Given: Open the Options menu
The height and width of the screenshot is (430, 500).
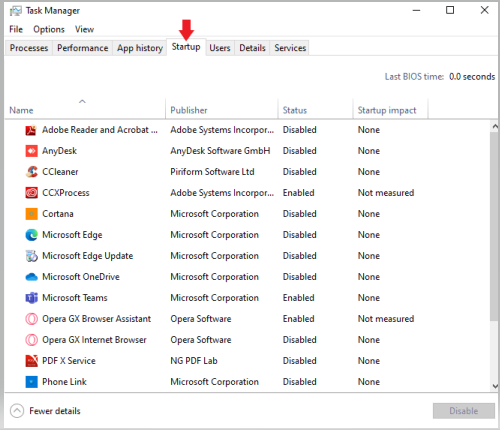Looking at the screenshot, I should coord(49,29).
